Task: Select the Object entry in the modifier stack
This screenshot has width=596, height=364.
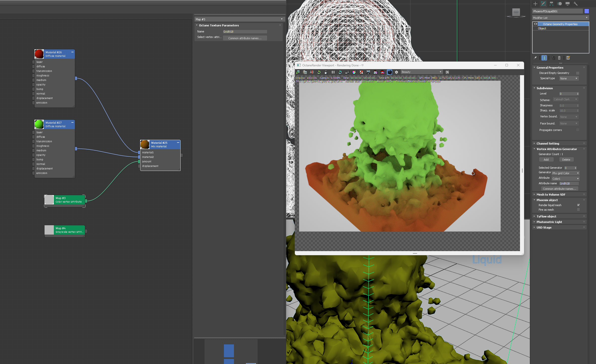Action: coord(542,28)
